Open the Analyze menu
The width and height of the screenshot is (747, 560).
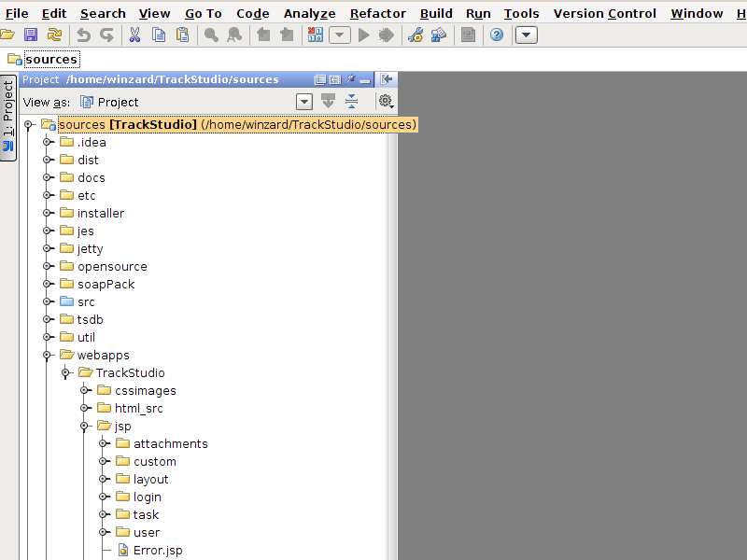(310, 13)
